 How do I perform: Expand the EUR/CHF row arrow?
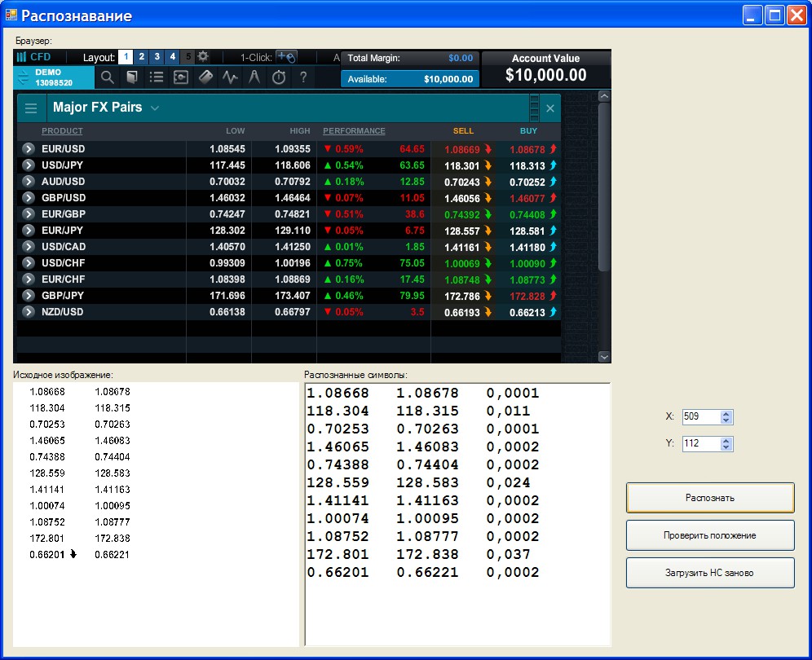pyautogui.click(x=29, y=279)
